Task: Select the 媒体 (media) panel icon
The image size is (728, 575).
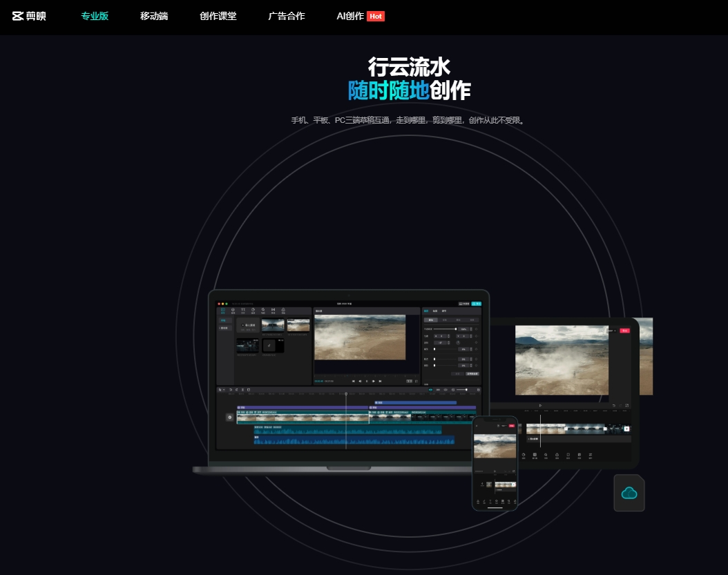Action: (222, 311)
